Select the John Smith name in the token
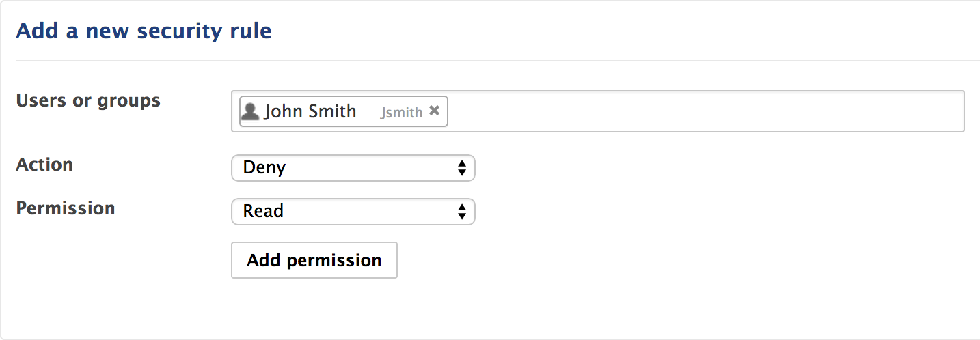 pos(310,111)
